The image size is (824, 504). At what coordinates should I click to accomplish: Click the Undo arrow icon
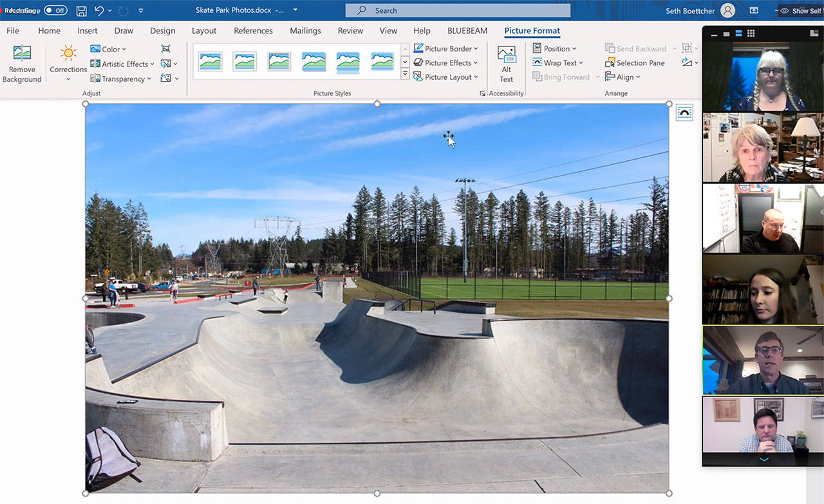(x=99, y=10)
